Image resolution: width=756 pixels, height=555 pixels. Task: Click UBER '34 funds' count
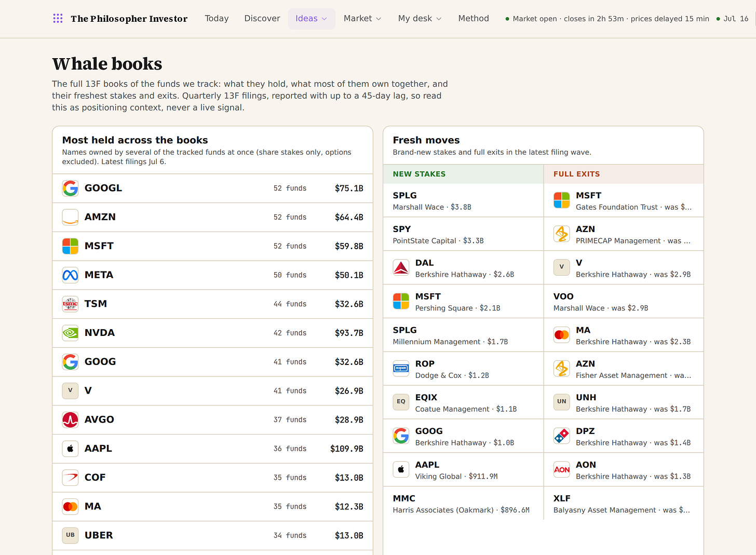pyautogui.click(x=290, y=535)
